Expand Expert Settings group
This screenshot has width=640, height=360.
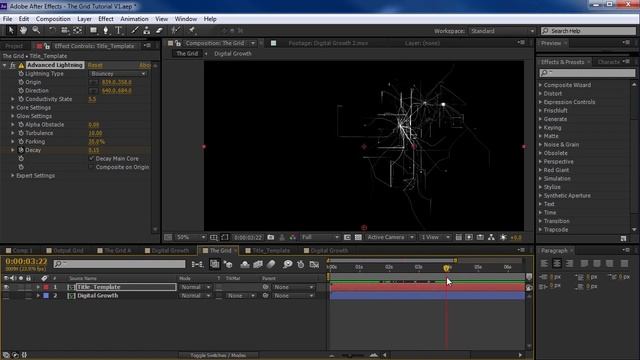(13, 176)
